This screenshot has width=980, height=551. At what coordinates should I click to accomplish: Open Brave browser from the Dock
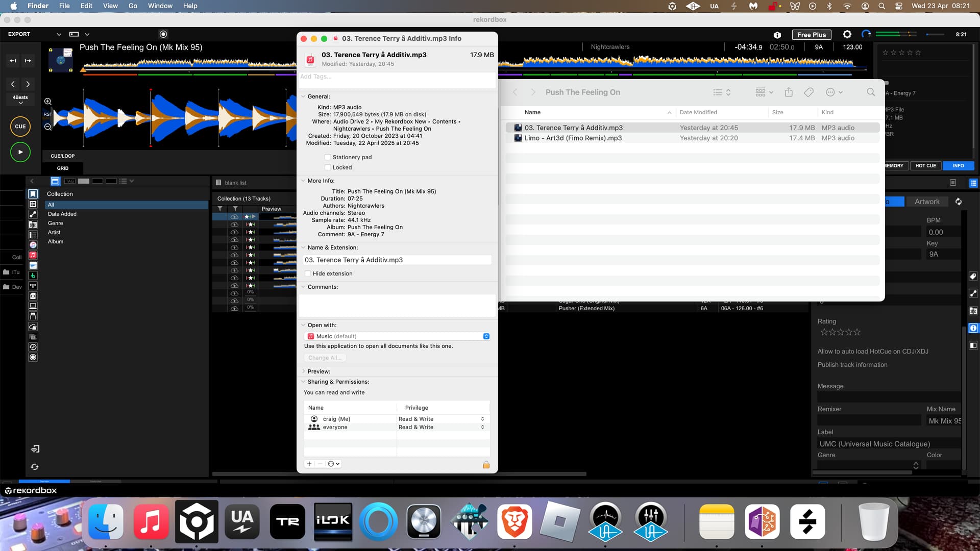(x=514, y=521)
